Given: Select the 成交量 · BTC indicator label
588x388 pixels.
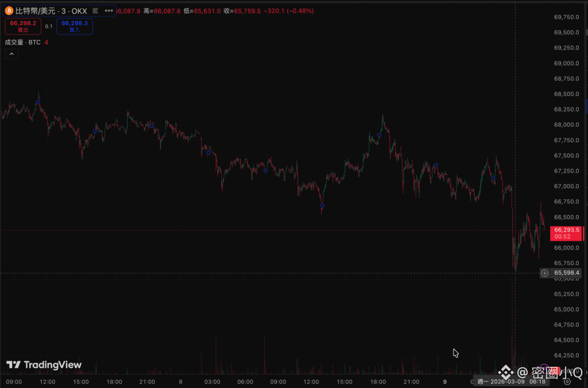Looking at the screenshot, I should click(x=22, y=43).
